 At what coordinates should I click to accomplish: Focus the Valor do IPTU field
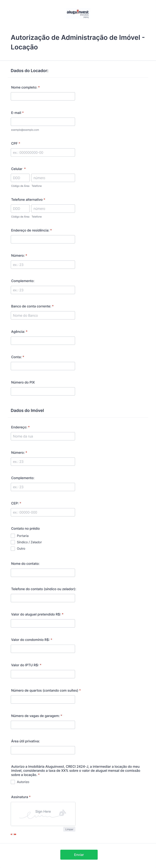coord(43,674)
